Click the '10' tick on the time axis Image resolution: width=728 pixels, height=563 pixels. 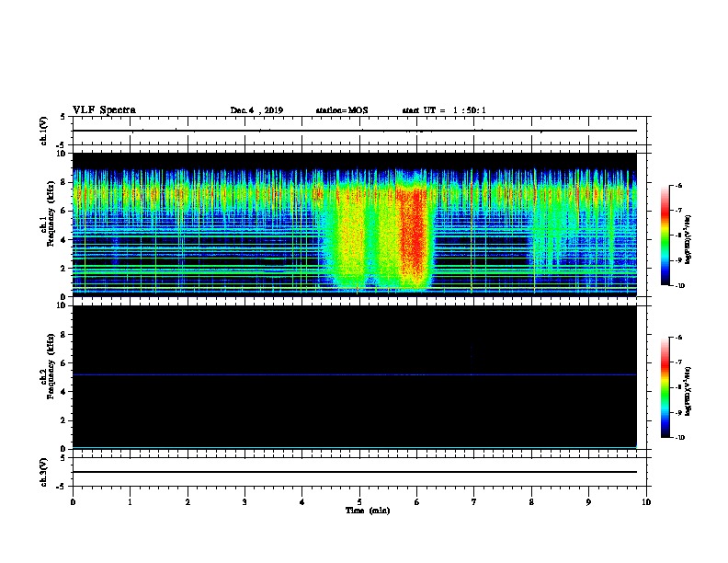(646, 502)
